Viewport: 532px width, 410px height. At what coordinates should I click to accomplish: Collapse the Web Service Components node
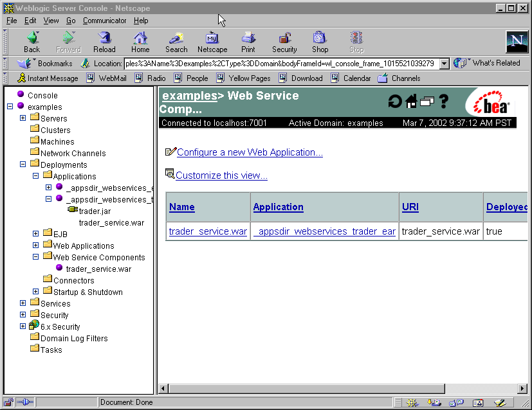point(35,257)
